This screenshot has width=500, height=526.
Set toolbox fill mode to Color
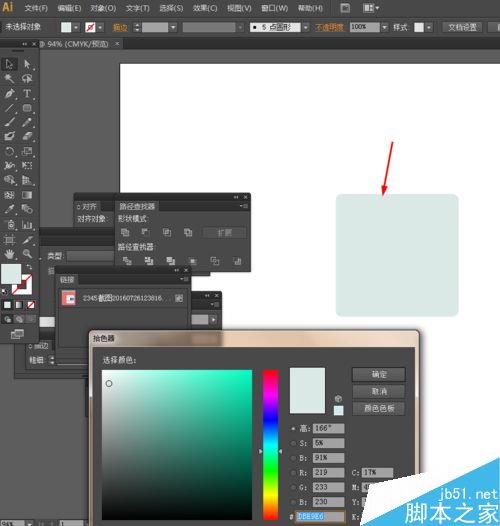[x=7, y=305]
